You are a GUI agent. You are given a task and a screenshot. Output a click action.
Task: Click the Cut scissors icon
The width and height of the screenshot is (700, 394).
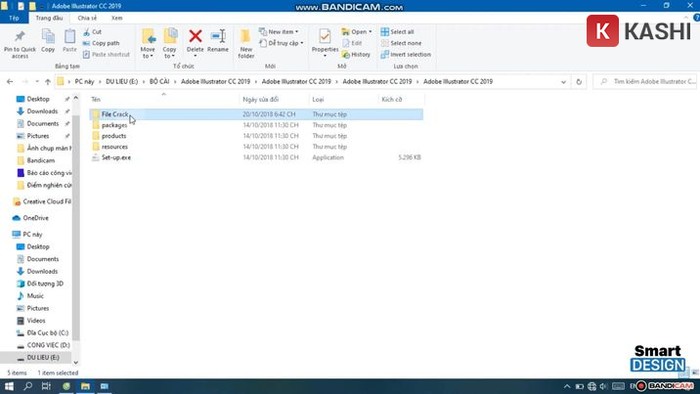click(x=87, y=32)
